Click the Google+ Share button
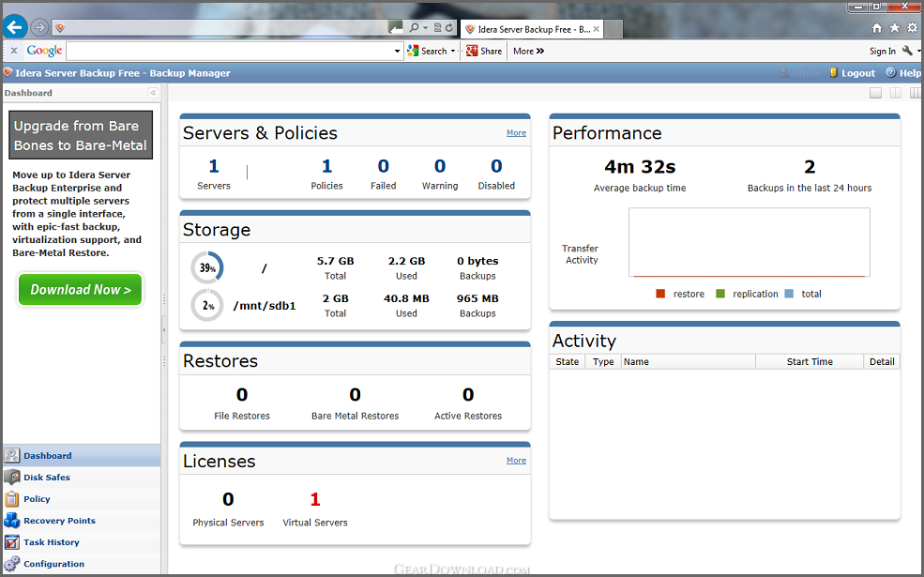 point(484,52)
